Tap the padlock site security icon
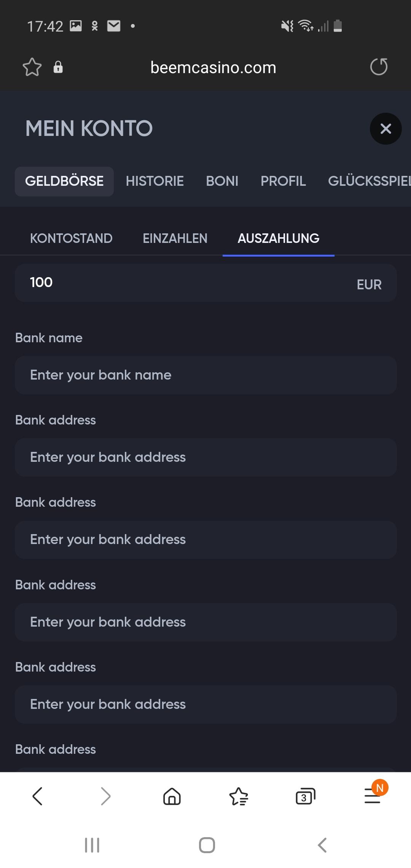This screenshot has height=868, width=411. coord(58,67)
